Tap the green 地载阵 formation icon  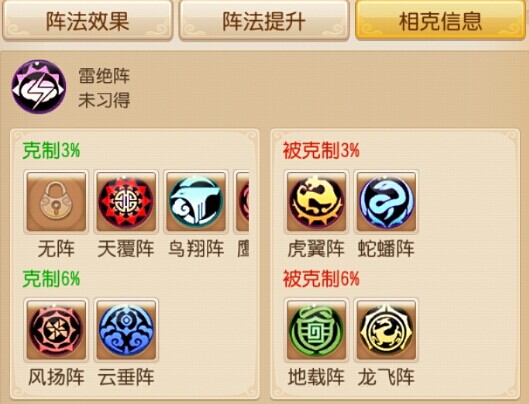pos(316,330)
